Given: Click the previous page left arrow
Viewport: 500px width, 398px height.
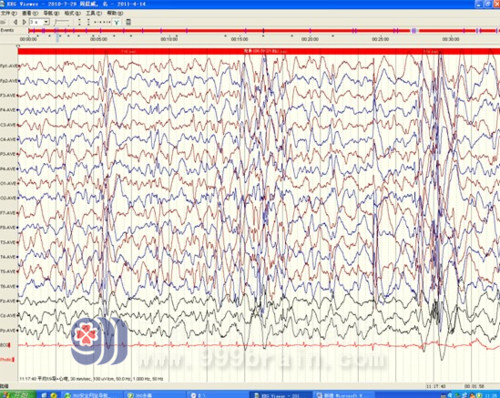Looking at the screenshot, I should pyautogui.click(x=15, y=22).
